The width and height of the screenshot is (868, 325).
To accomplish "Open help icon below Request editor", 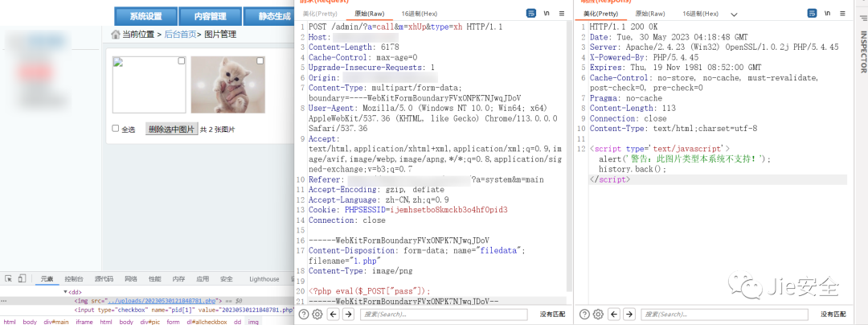I will point(304,315).
